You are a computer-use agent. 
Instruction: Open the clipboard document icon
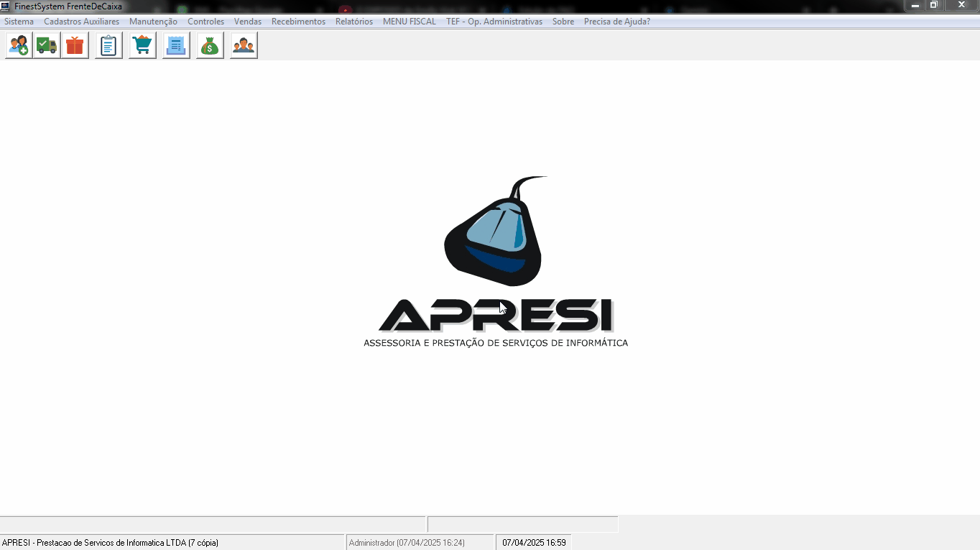pos(108,45)
